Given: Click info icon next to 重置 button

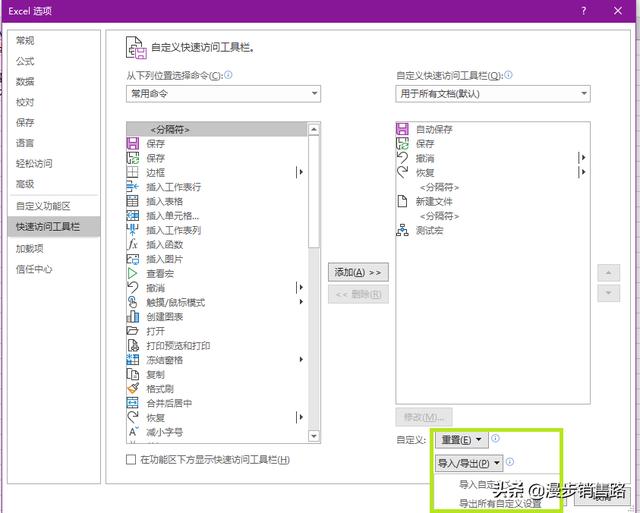Looking at the screenshot, I should 495,438.
